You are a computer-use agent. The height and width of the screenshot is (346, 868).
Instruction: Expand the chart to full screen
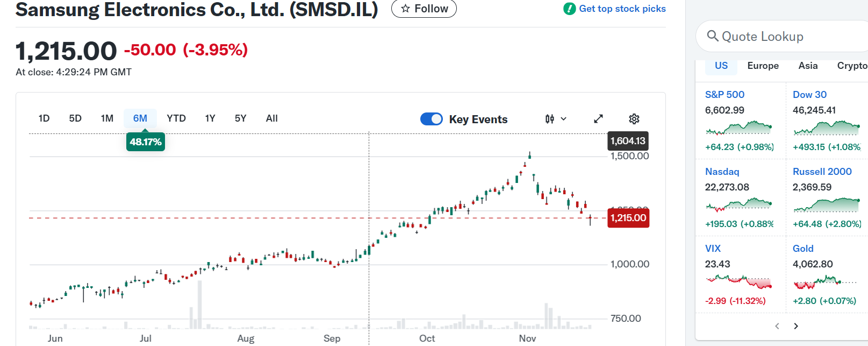click(598, 119)
